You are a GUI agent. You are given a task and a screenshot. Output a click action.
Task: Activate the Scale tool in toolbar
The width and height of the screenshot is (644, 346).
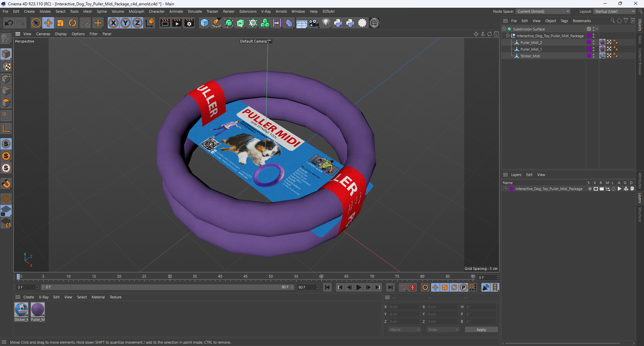tap(60, 23)
